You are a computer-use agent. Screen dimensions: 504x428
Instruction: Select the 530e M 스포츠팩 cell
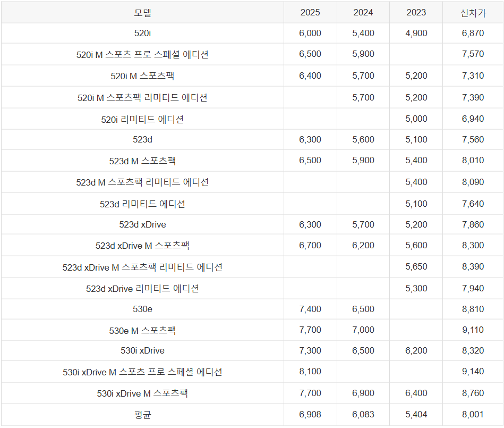click(x=142, y=331)
